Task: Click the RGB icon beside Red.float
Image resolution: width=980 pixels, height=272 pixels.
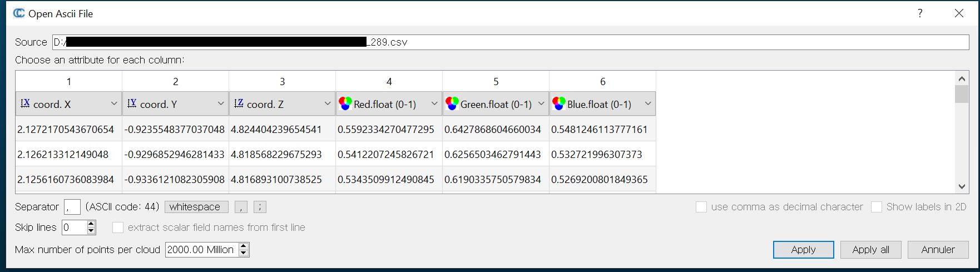Action: point(345,103)
